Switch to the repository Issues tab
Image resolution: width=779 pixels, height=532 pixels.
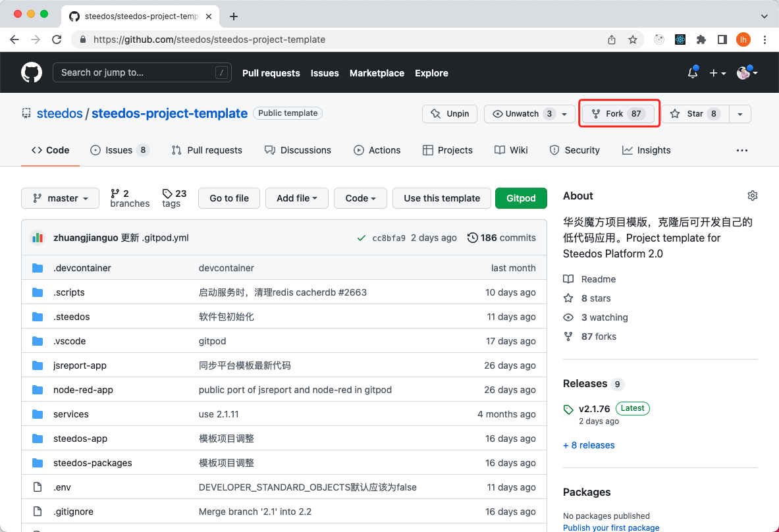click(x=120, y=150)
